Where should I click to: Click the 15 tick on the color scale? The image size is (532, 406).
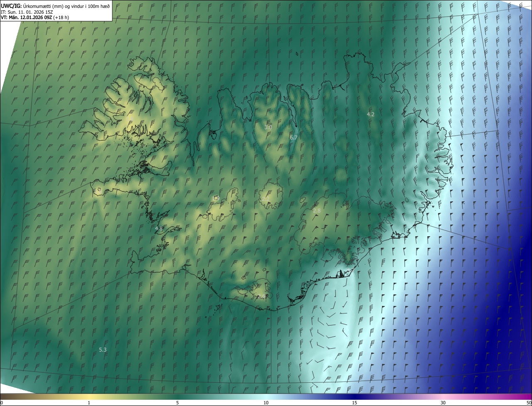tap(355, 403)
